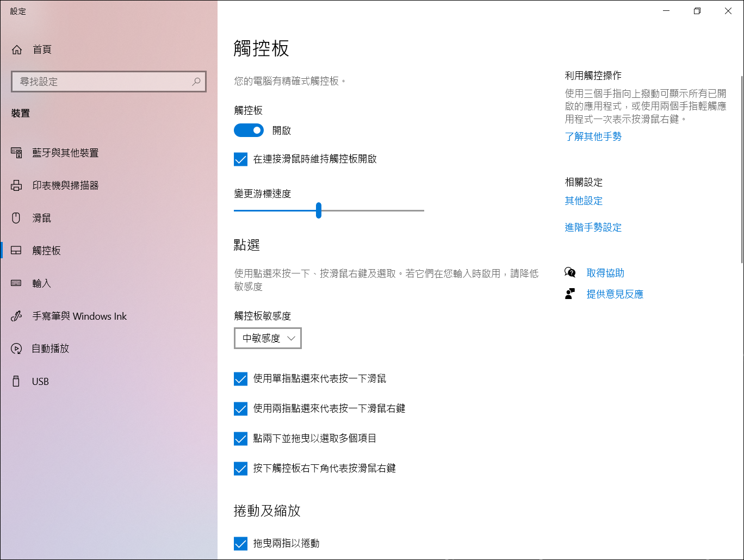Click the touchpad icon next to 觸控板
The height and width of the screenshot is (560, 744).
16,251
